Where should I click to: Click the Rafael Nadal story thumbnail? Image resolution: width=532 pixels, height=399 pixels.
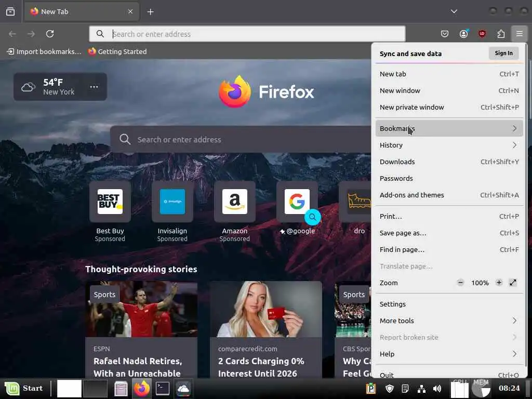[141, 309]
